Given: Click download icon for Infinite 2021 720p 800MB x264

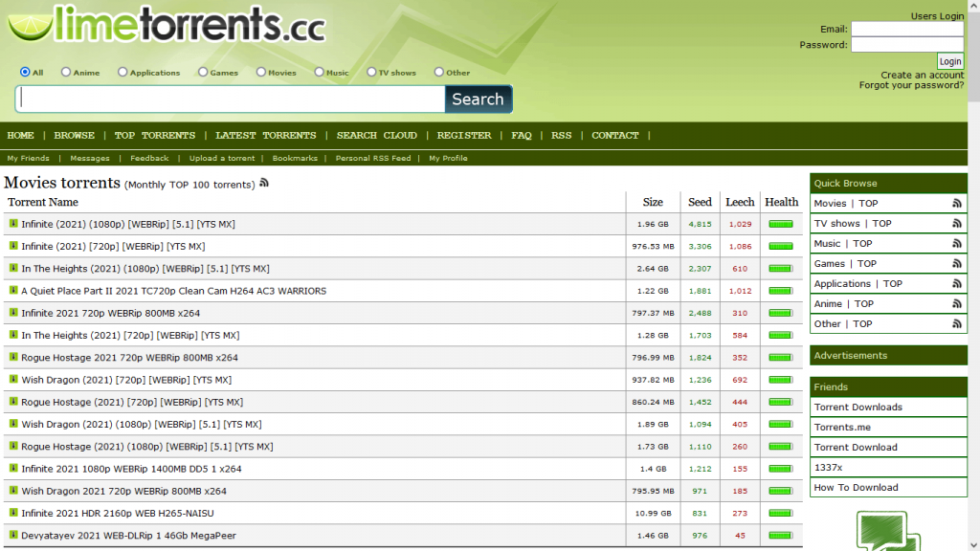Looking at the screenshot, I should 13,313.
